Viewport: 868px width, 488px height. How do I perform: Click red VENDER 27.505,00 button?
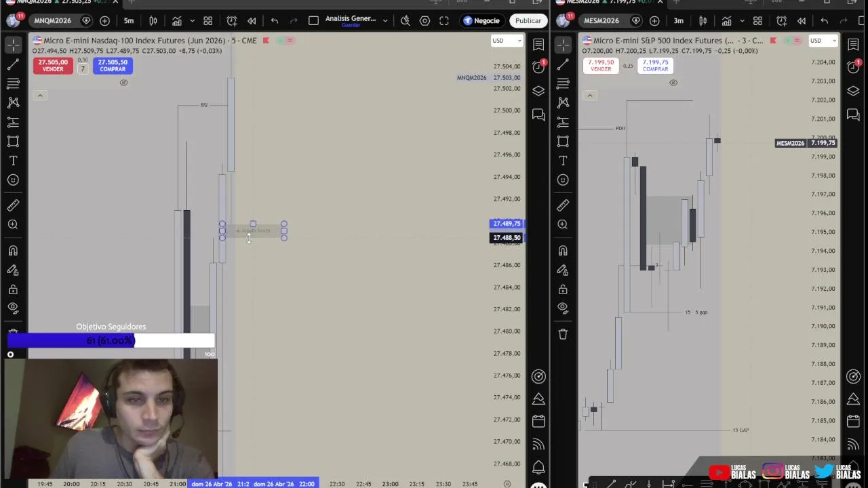point(53,66)
